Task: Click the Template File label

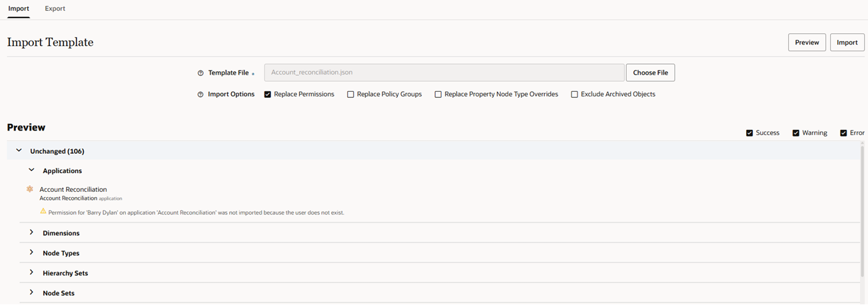Action: 228,73
